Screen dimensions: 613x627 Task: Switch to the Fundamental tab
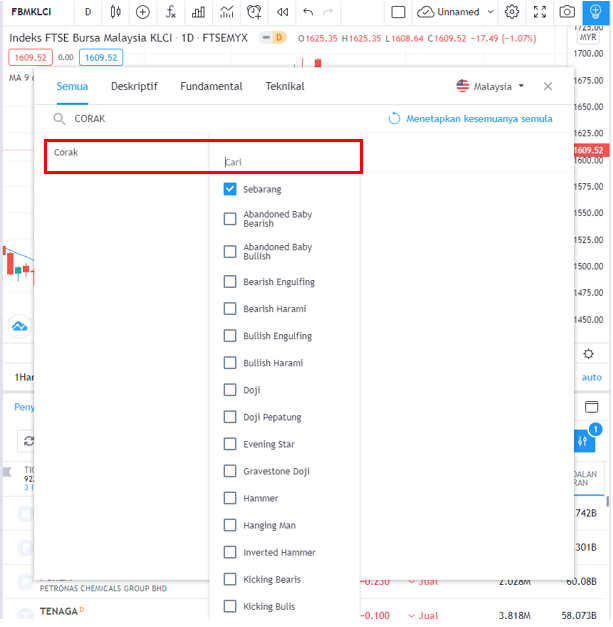coord(211,87)
